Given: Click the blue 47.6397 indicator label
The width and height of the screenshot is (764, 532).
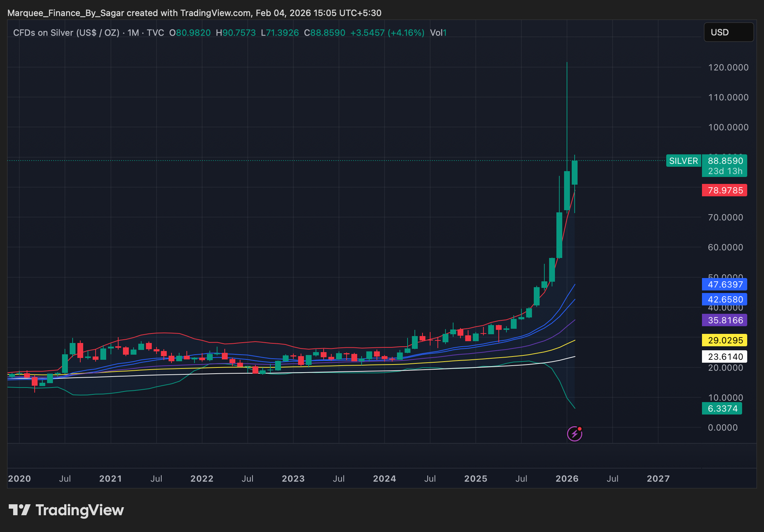Looking at the screenshot, I should pyautogui.click(x=724, y=284).
